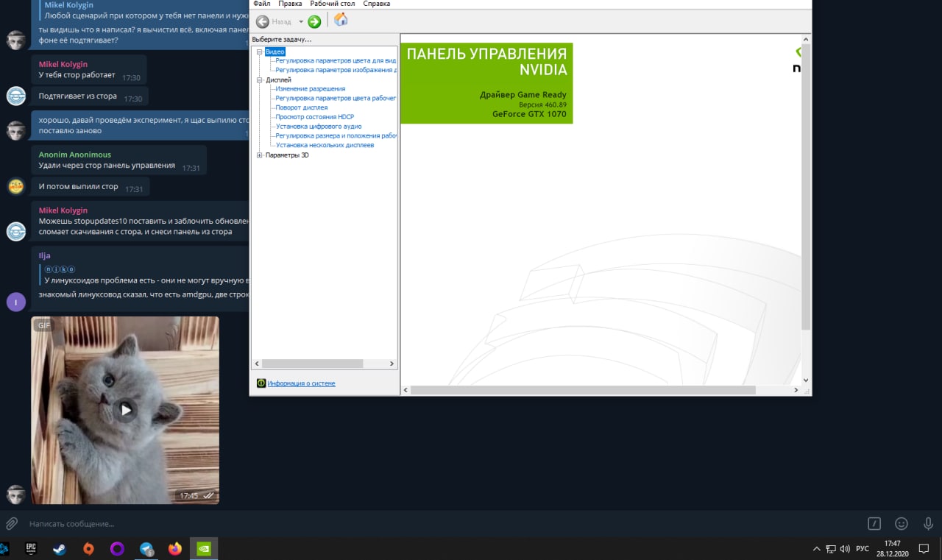Open the Справка menu
The width and height of the screenshot is (942, 560).
pyautogui.click(x=377, y=4)
